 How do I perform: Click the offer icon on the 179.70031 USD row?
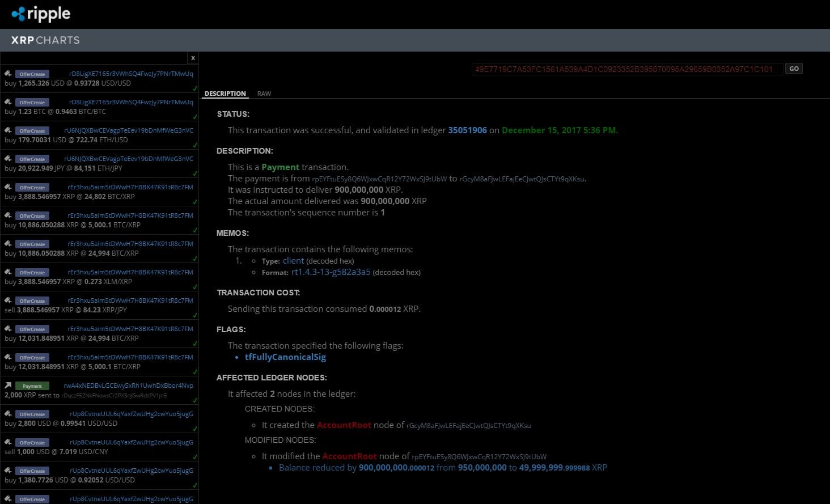8,130
